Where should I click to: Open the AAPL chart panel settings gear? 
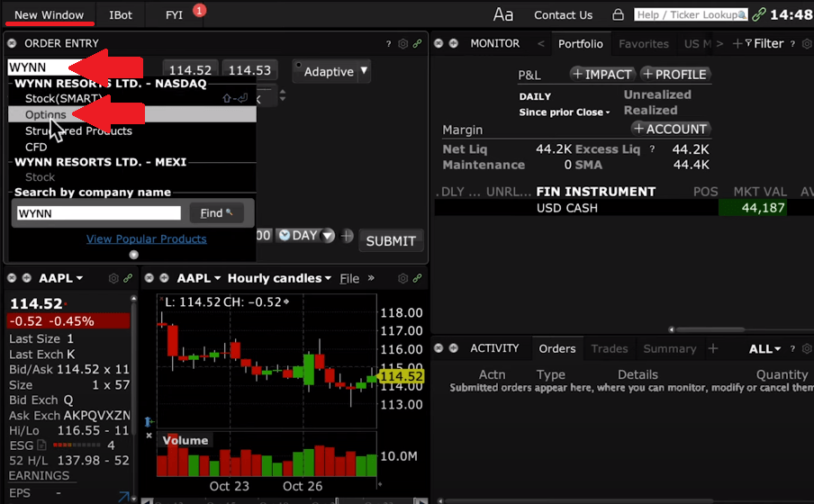coord(403,278)
